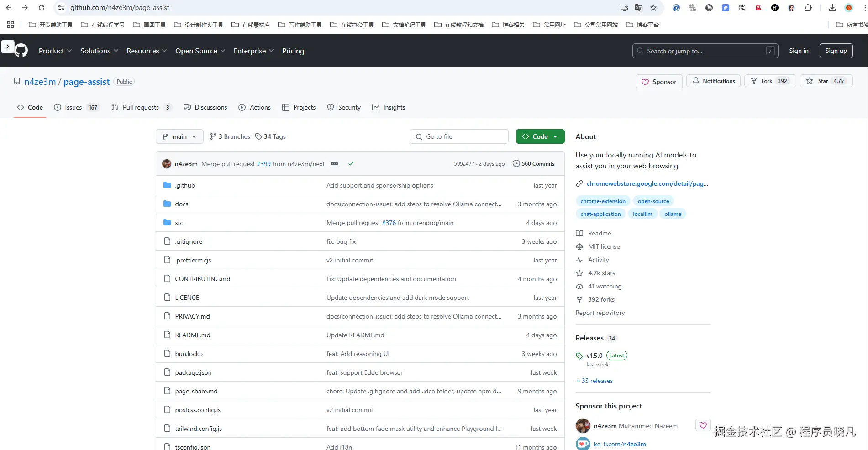Open the Insights tab
The image size is (868, 450).
tap(389, 107)
